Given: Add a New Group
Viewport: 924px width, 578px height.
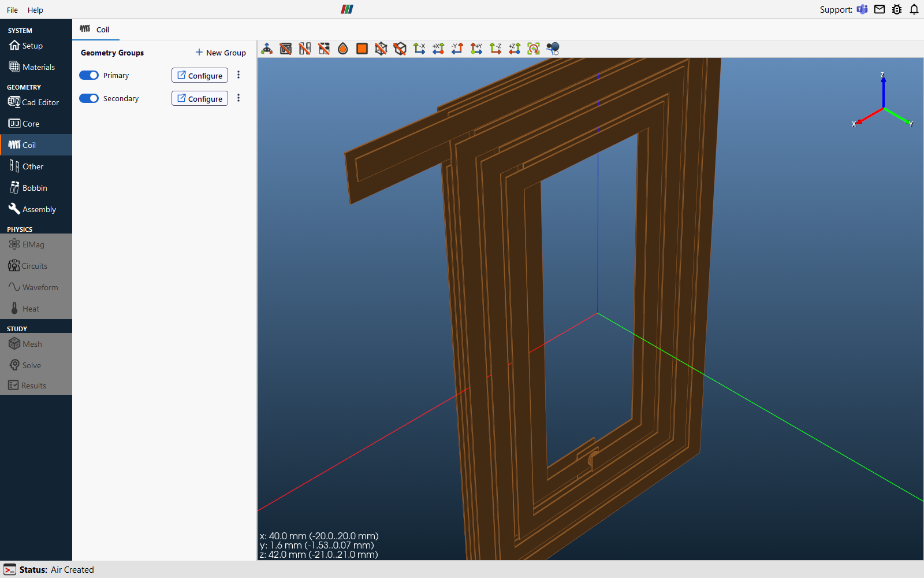Looking at the screenshot, I should click(221, 53).
